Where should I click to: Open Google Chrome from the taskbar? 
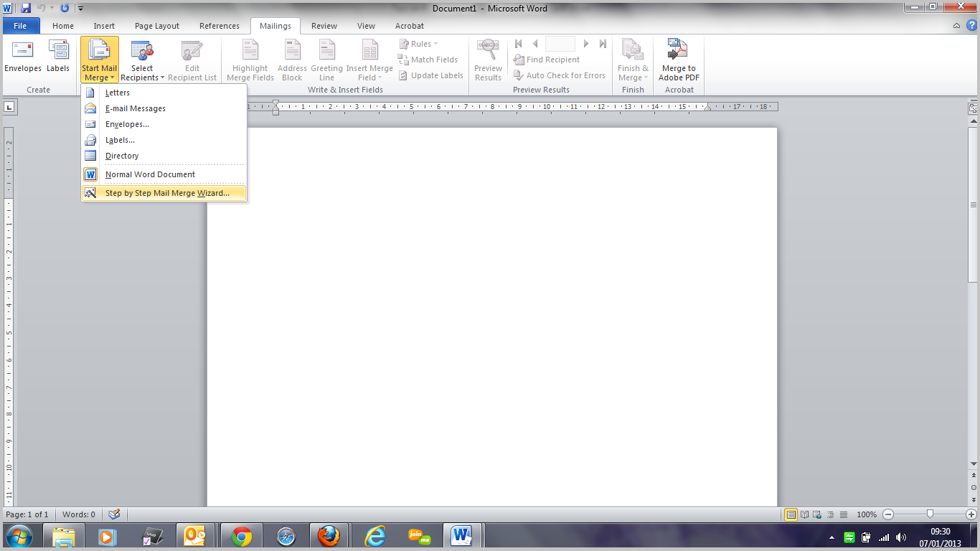(x=242, y=537)
